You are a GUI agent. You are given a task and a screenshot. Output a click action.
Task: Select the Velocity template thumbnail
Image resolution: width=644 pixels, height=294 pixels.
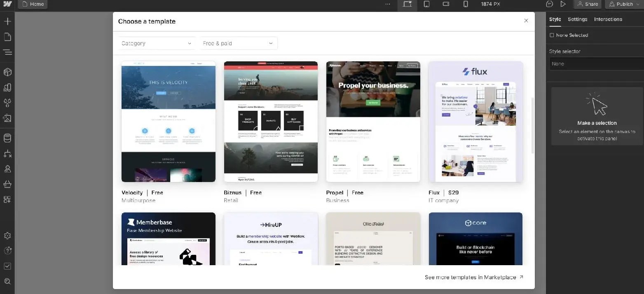coord(168,121)
